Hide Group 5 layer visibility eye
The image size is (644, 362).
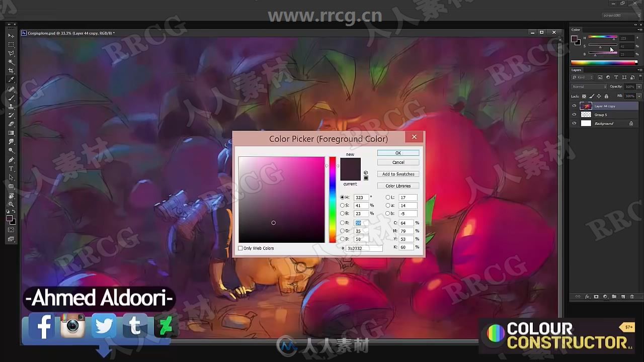[x=574, y=115]
